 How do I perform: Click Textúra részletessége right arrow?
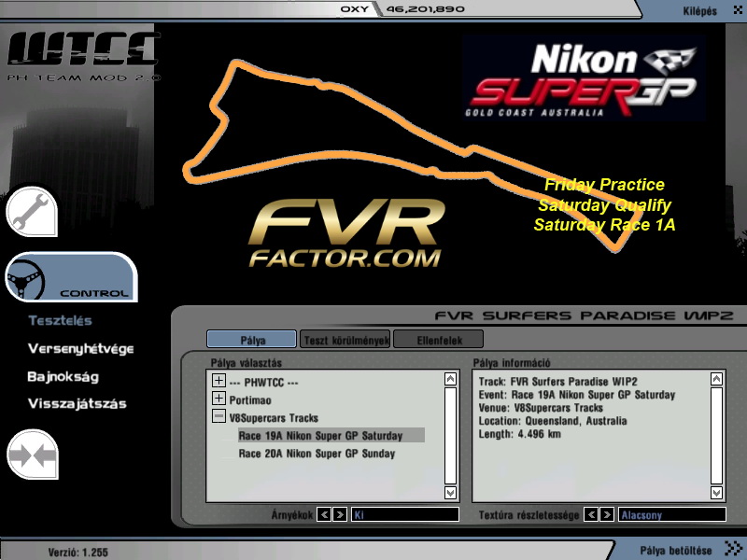point(606,514)
